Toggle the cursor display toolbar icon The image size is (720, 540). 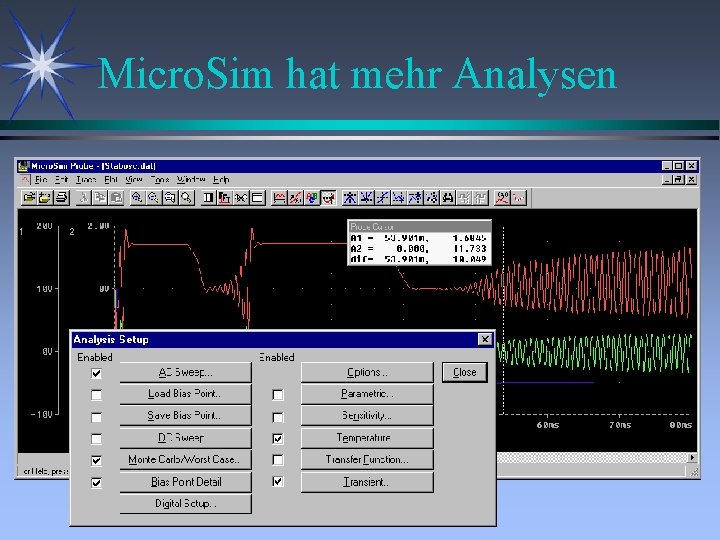point(328,198)
